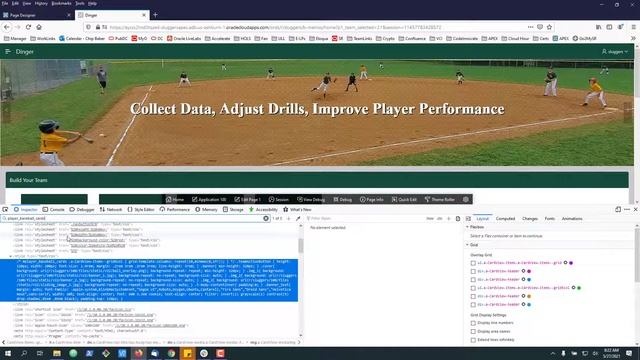Image resolution: width=640 pixels, height=360 pixels.
Task: Click the element picker icon in DevTools
Action: coord(5,209)
